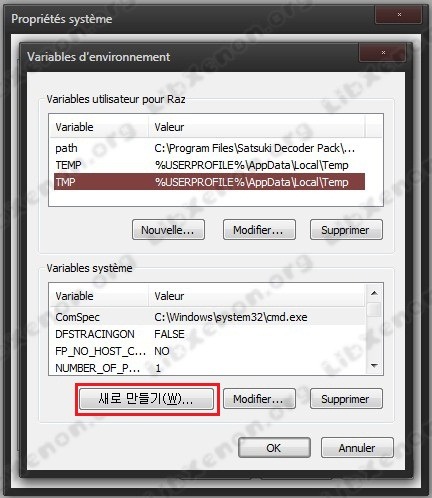Close the Variables d'environnement dialog

click(x=382, y=52)
